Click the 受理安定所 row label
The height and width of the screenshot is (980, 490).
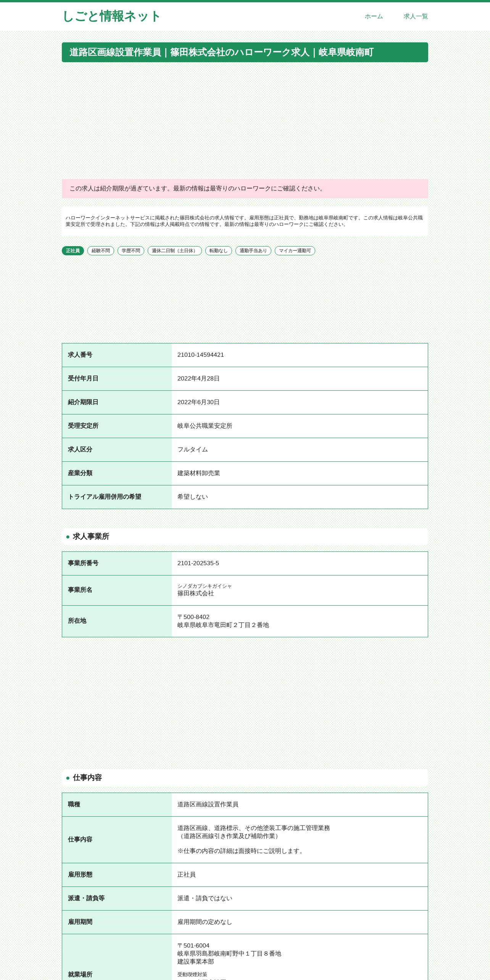click(x=83, y=426)
